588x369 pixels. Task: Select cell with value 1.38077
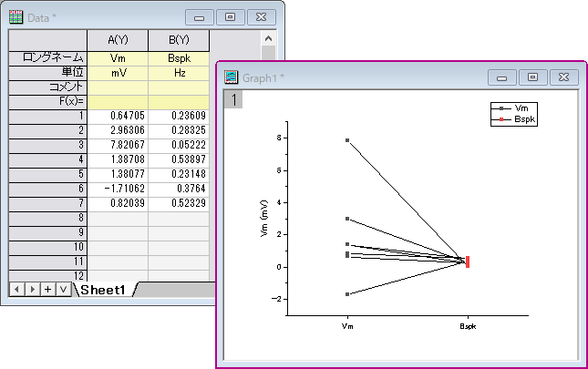118,174
